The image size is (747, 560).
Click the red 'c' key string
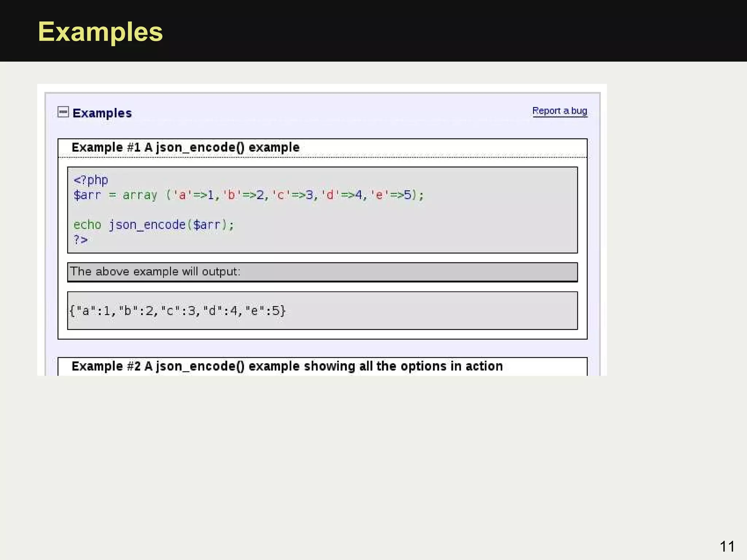click(x=280, y=195)
